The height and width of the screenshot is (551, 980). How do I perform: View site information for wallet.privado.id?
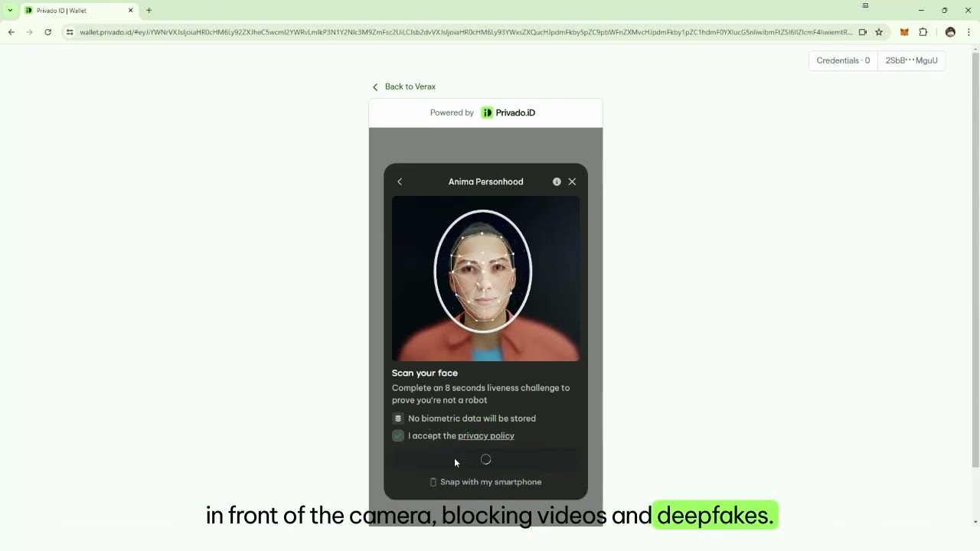(x=70, y=32)
